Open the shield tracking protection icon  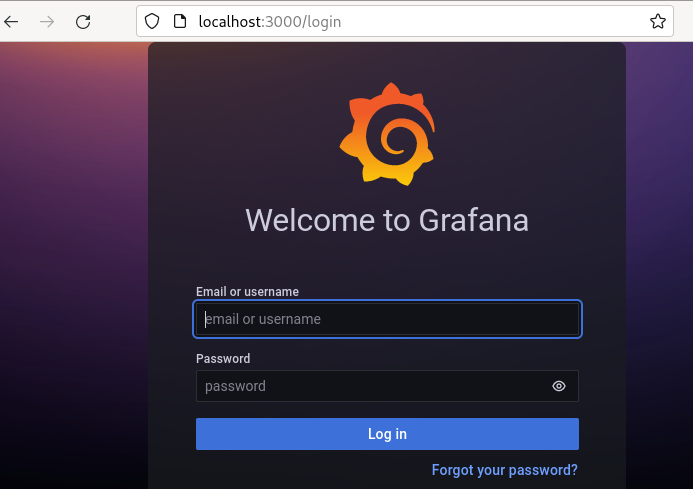tap(152, 21)
